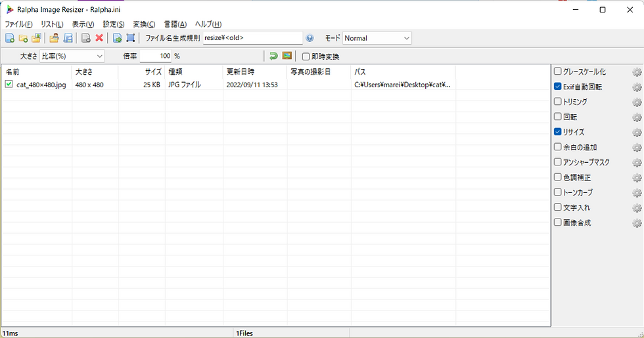Sort list by 写真の撮影日 column header
644x338 pixels.
pyautogui.click(x=319, y=72)
